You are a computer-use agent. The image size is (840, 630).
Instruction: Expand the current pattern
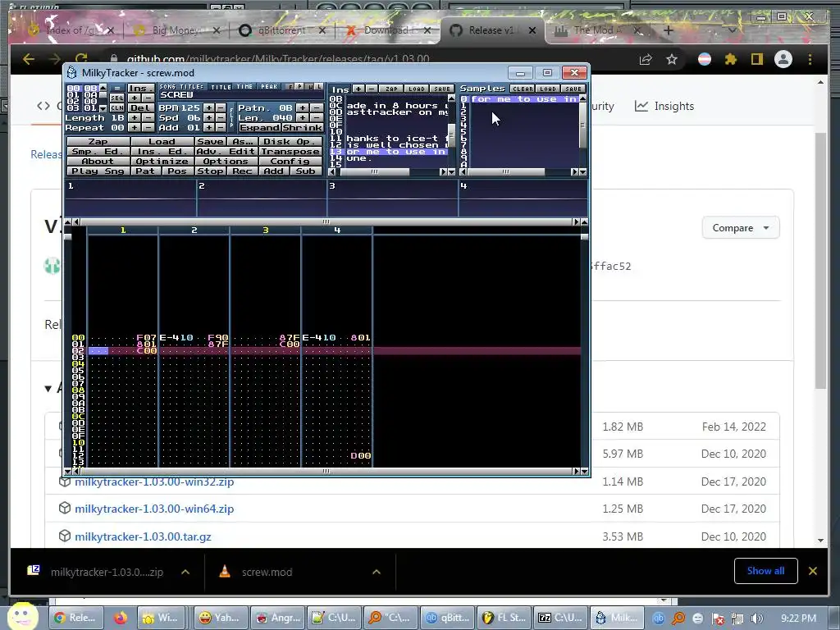pos(260,127)
